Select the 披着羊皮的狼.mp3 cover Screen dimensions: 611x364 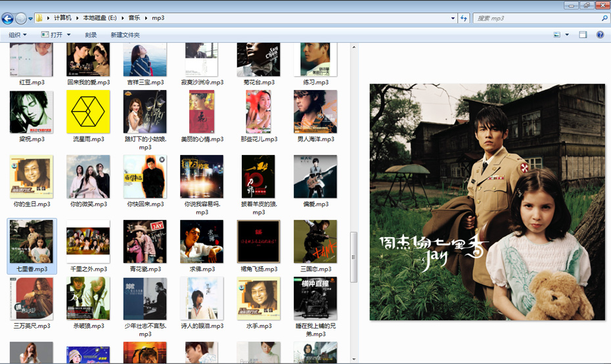click(258, 177)
